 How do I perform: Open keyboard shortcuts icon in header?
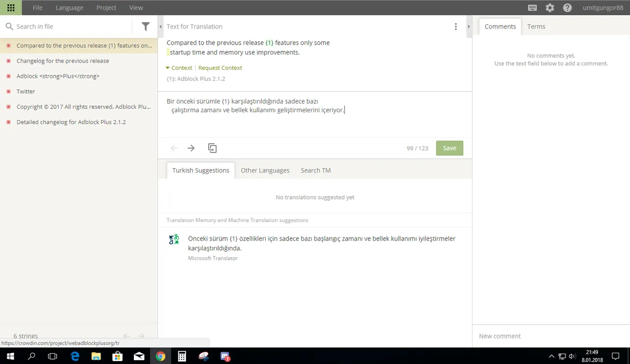tap(532, 7)
